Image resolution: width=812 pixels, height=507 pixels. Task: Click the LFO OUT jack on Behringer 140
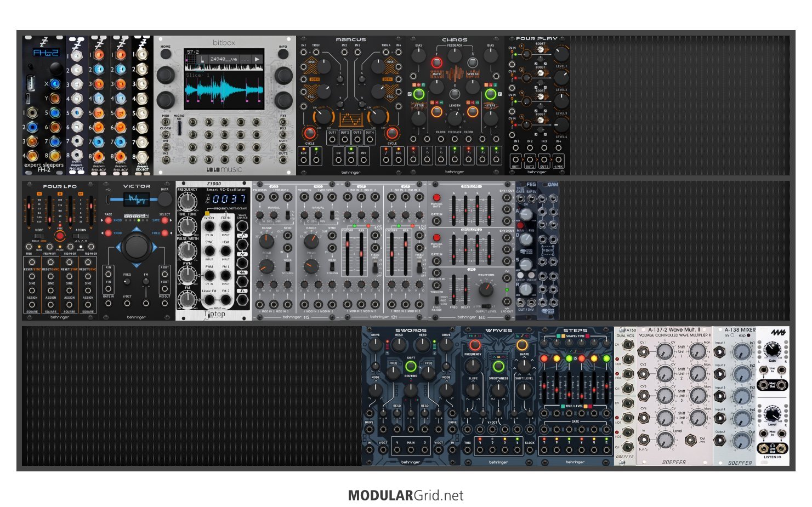(x=507, y=301)
